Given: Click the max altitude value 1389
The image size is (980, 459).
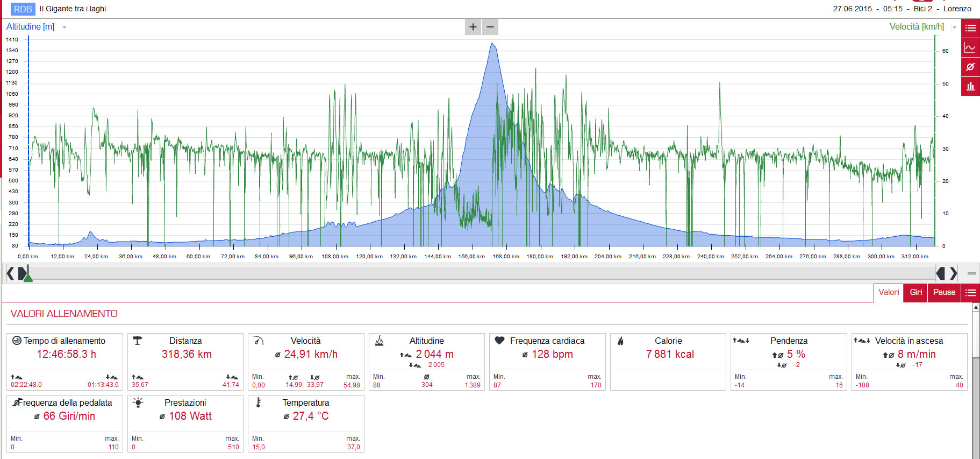Looking at the screenshot, I should pos(473,385).
